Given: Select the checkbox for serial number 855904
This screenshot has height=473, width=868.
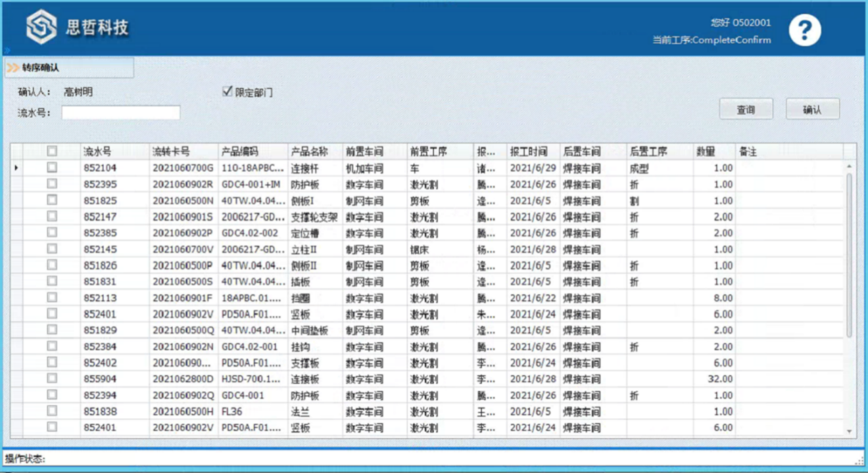Looking at the screenshot, I should pyautogui.click(x=52, y=379).
